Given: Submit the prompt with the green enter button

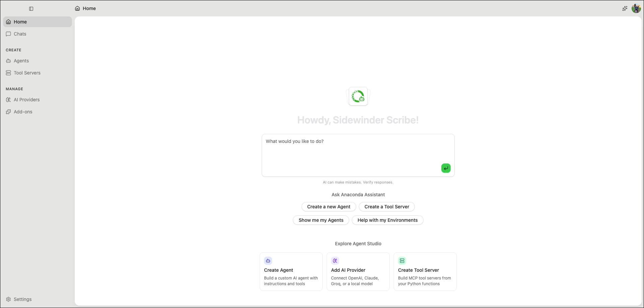Looking at the screenshot, I should pos(446,168).
